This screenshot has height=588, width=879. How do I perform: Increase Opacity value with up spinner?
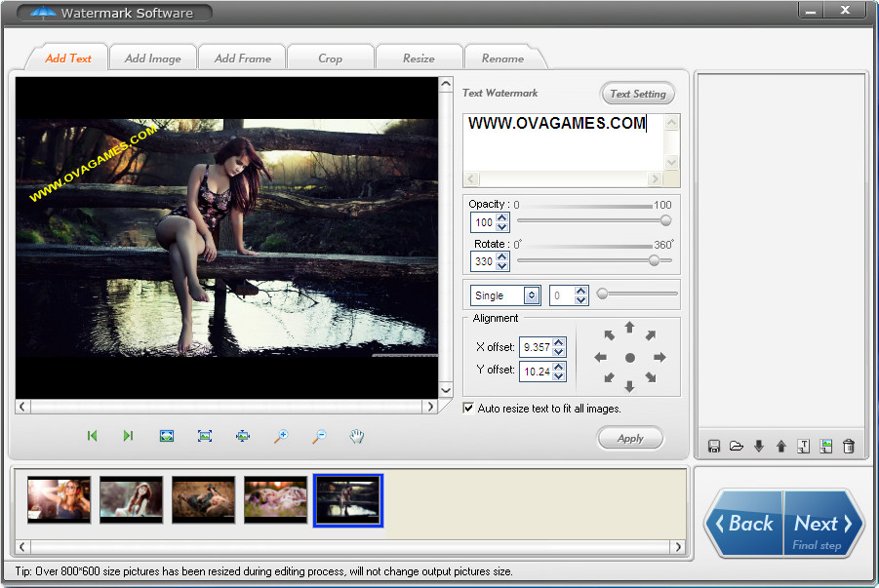[502, 217]
